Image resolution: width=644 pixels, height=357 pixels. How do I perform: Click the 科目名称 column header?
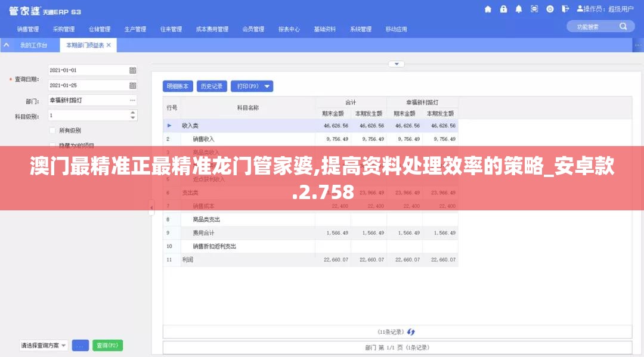247,108
